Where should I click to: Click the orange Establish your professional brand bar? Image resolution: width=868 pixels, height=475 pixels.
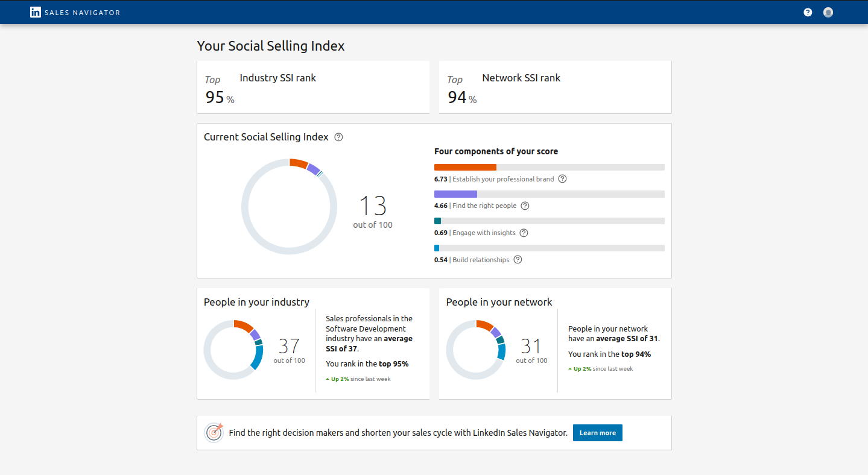(465, 167)
